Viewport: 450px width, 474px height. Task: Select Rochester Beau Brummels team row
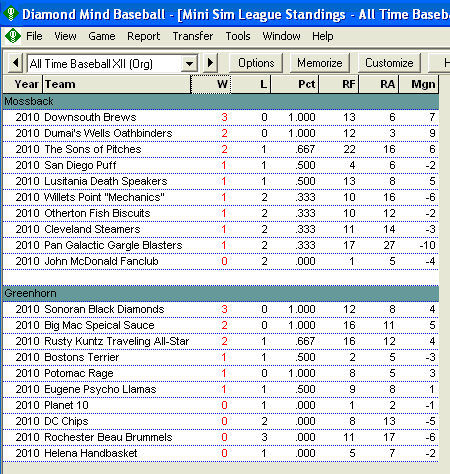(x=221, y=437)
